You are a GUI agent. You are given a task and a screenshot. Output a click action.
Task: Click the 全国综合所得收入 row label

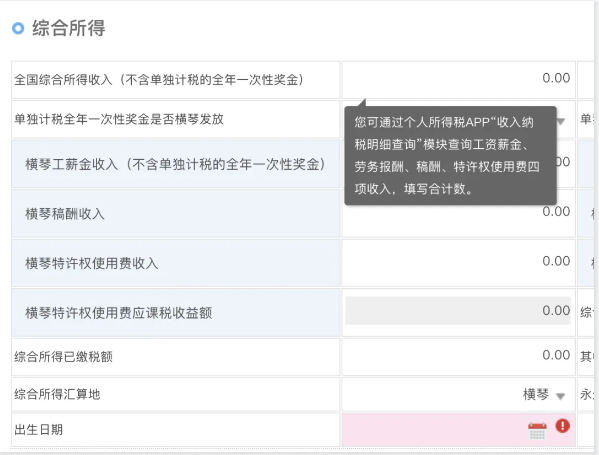click(x=159, y=80)
